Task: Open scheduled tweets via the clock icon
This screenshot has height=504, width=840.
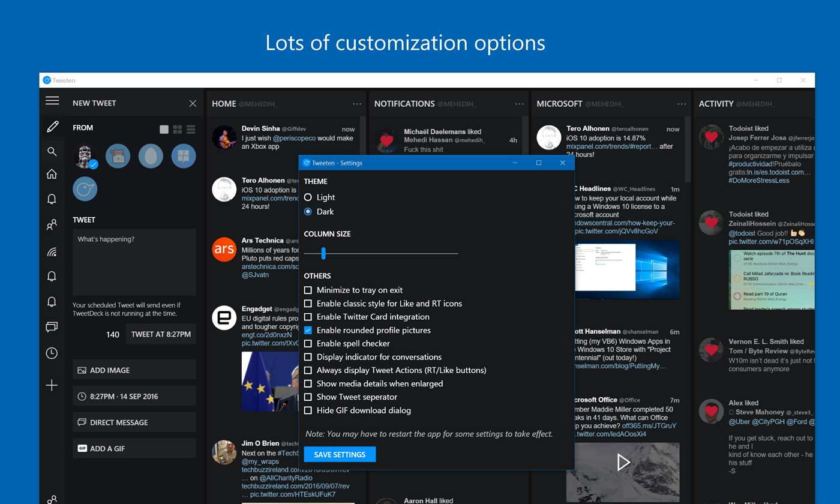Action: [x=52, y=353]
